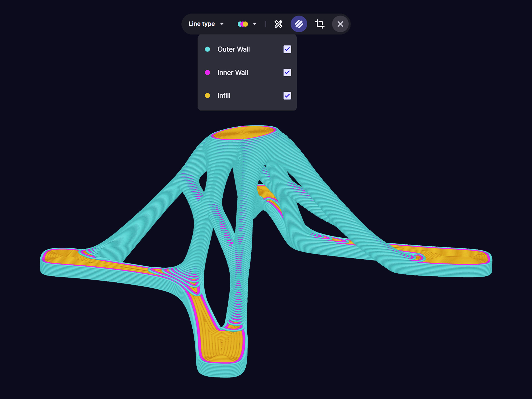Click the Infill legend label
Screen dimensions: 532x399
[224, 96]
